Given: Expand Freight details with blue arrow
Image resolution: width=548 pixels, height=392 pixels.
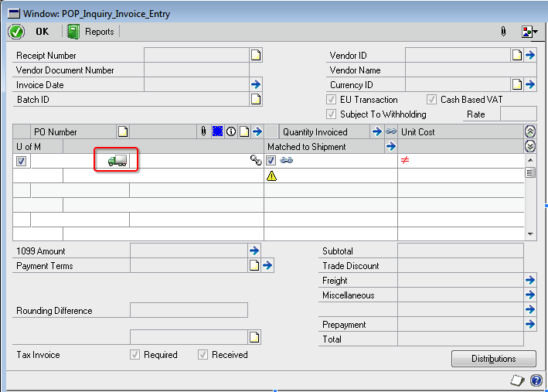Looking at the screenshot, I should pyautogui.click(x=530, y=281).
